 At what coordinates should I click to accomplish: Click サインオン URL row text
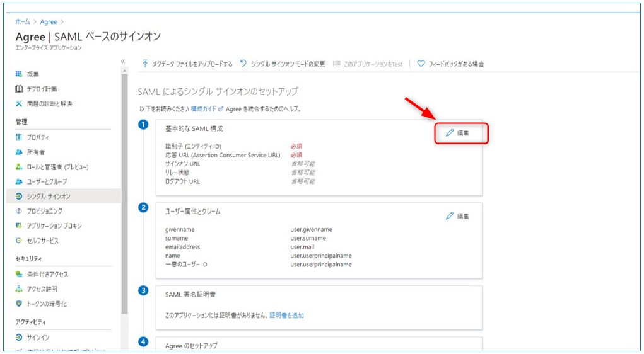click(x=183, y=164)
